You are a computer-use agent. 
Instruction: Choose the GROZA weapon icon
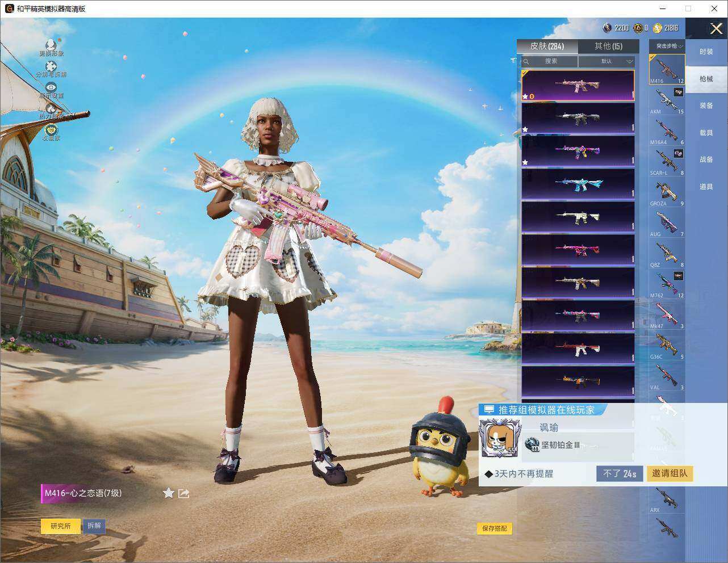click(667, 192)
